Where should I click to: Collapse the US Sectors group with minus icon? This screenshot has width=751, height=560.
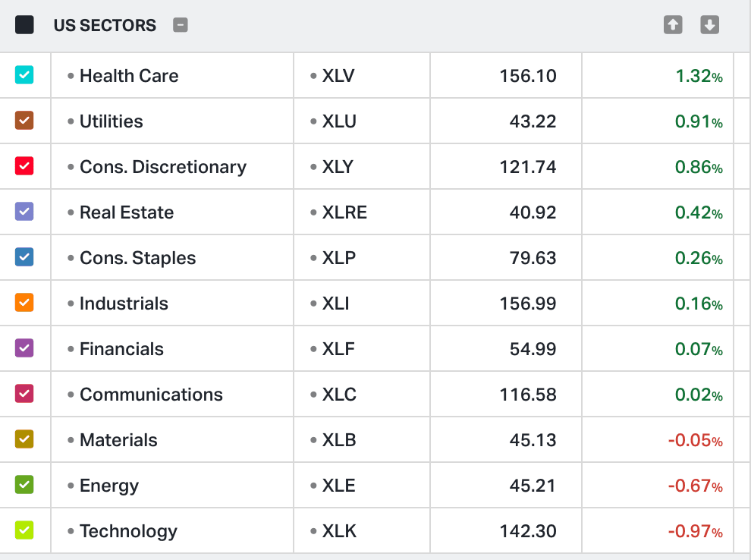point(180,25)
